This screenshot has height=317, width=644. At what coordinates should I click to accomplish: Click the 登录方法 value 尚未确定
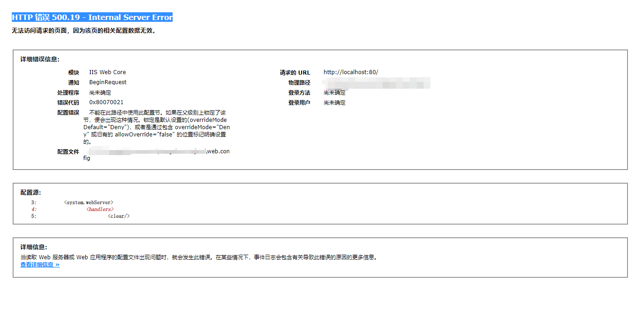pyautogui.click(x=335, y=92)
